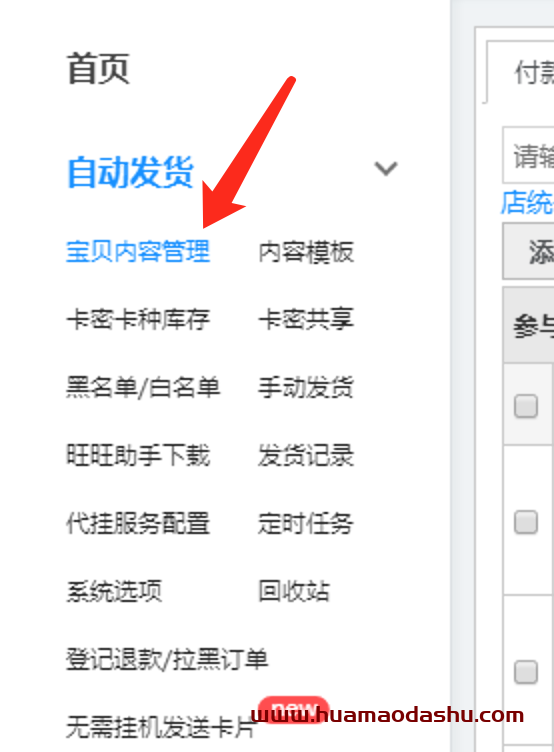Viewport: 554px width, 752px height.
Task: Open 定时任务 item
Action: click(x=306, y=523)
